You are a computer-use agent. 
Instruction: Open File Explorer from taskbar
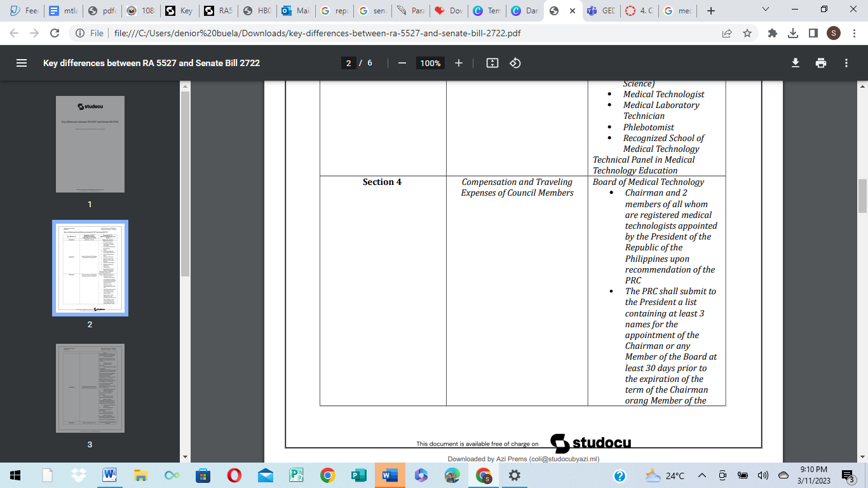click(140, 475)
